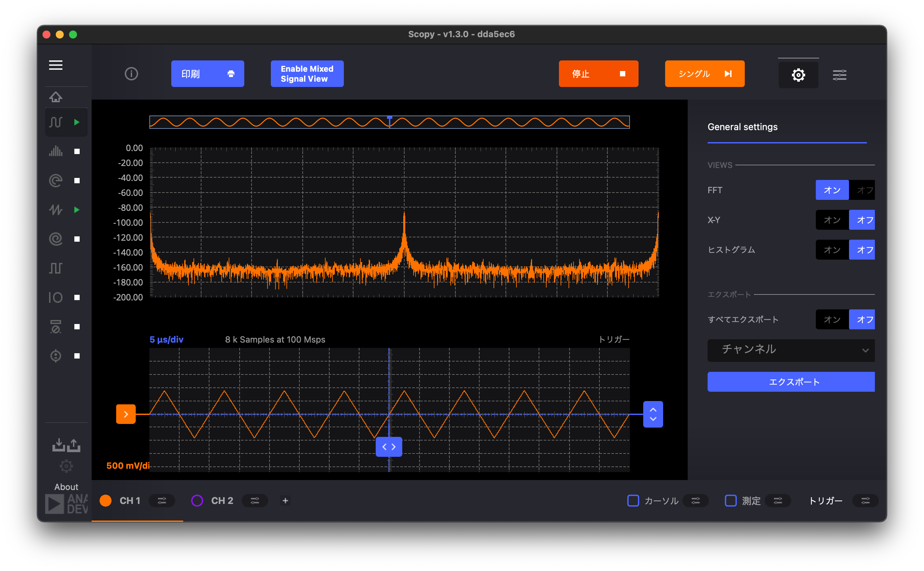
Task: Select the General settings heading
Action: coord(742,127)
